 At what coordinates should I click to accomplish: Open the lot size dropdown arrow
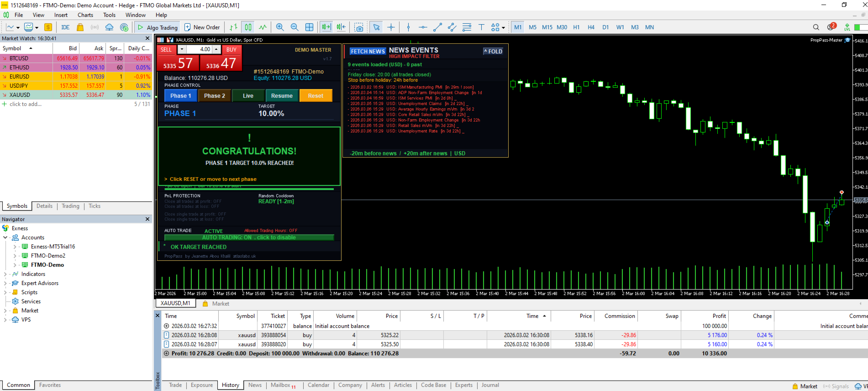[182, 49]
